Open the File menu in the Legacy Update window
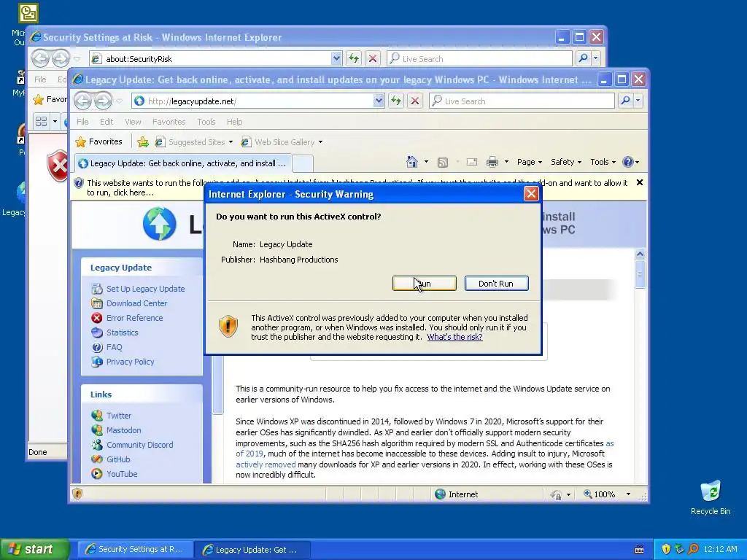The height and width of the screenshot is (560, 747). (82, 122)
